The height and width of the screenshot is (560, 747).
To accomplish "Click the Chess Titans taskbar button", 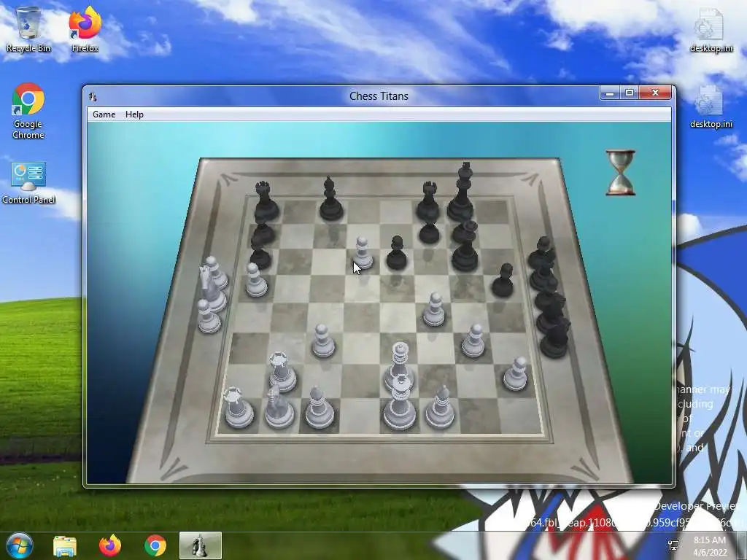I will click(x=200, y=545).
